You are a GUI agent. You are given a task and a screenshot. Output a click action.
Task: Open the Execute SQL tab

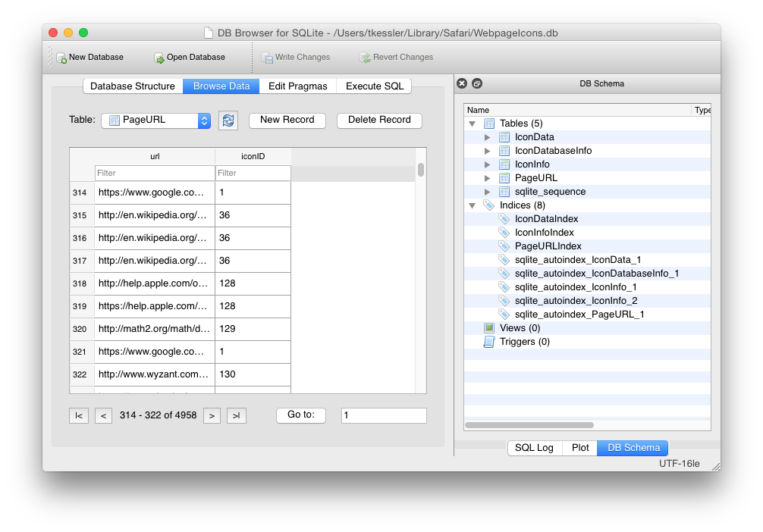(374, 86)
